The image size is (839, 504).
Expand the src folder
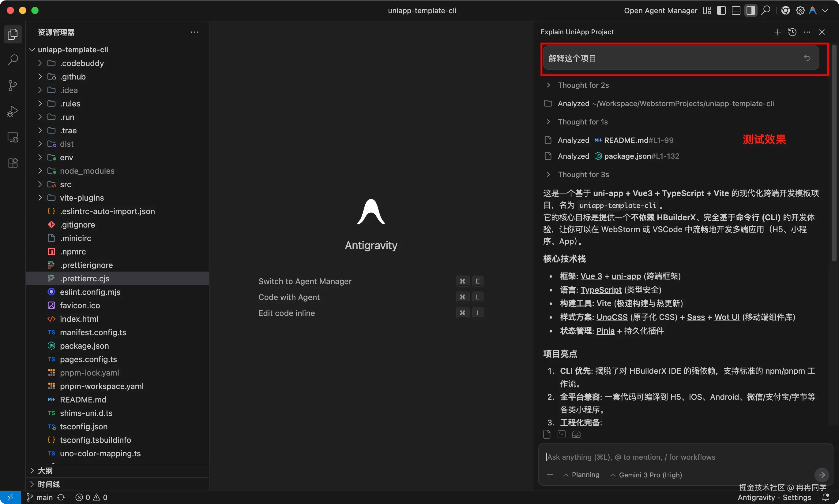(66, 184)
